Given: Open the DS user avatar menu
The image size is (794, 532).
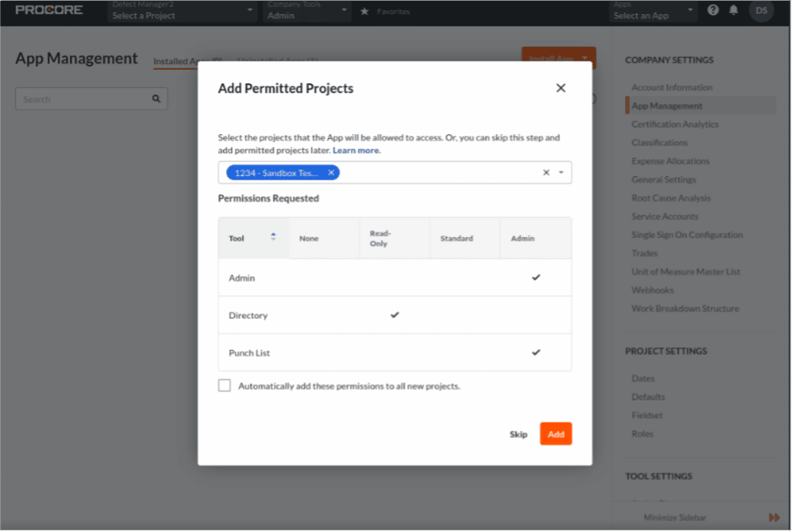Looking at the screenshot, I should click(x=763, y=11).
